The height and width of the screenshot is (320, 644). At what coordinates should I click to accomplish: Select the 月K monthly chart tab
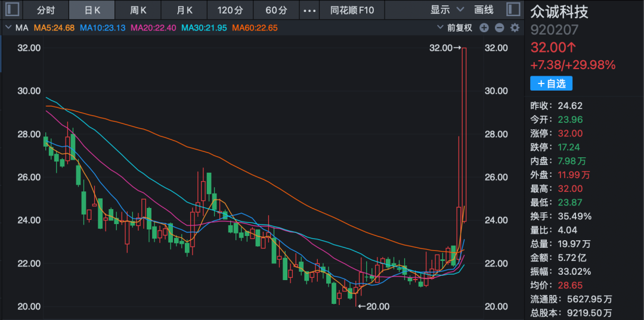185,10
